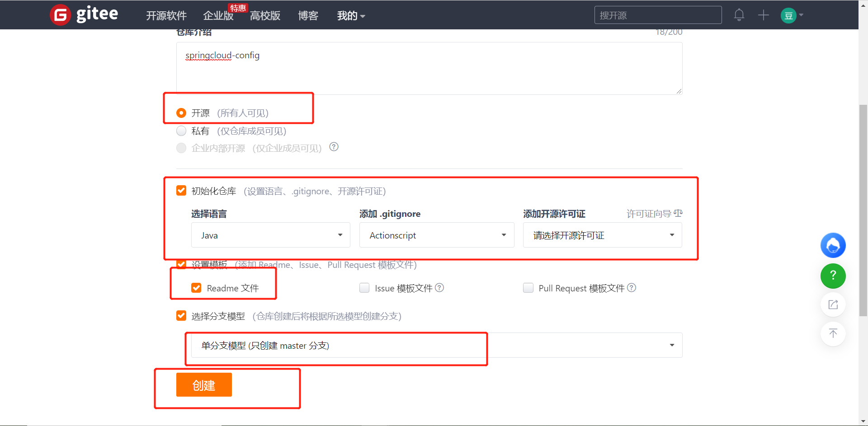Viewport: 868px width, 426px height.
Task: Click the share/feedback floating icon
Action: click(x=833, y=304)
